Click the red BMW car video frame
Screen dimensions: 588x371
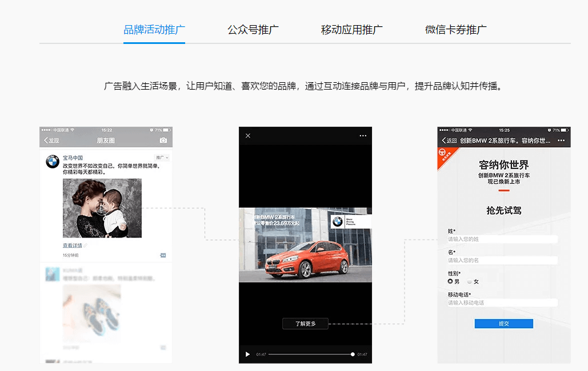click(305, 245)
